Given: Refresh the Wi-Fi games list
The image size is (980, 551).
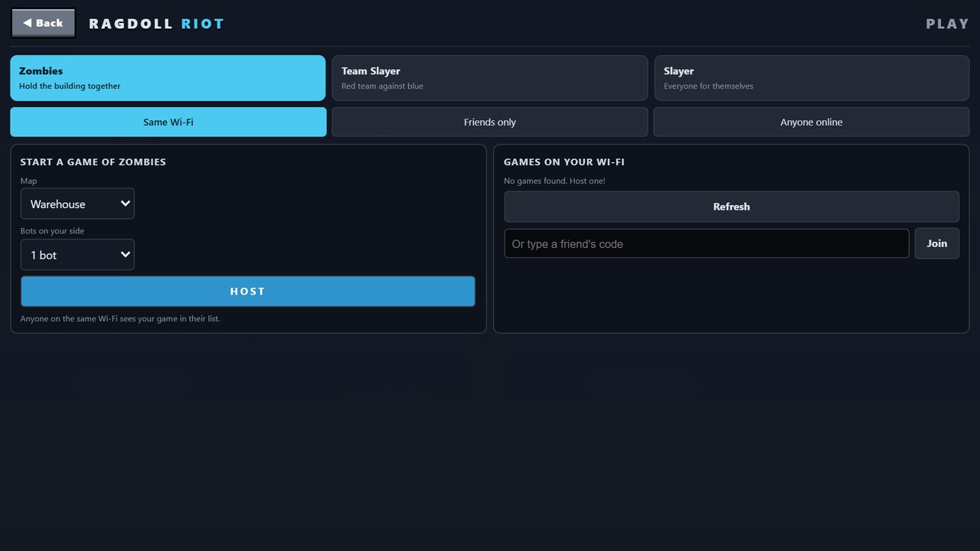Looking at the screenshot, I should (x=731, y=207).
